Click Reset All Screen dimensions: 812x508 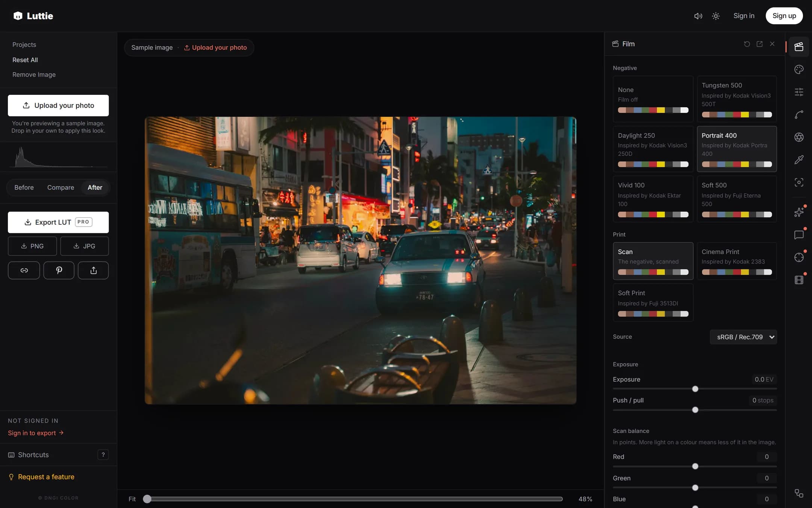[x=25, y=60]
